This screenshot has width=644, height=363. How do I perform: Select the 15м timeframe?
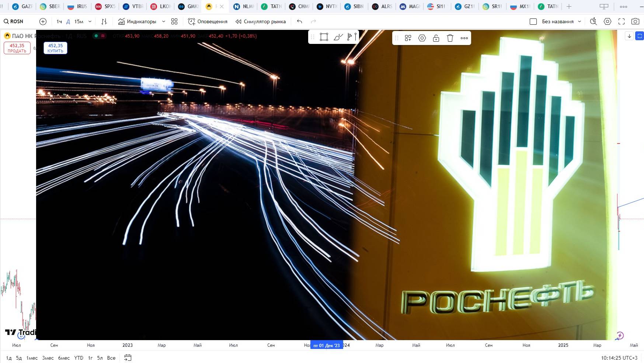pos(79,21)
